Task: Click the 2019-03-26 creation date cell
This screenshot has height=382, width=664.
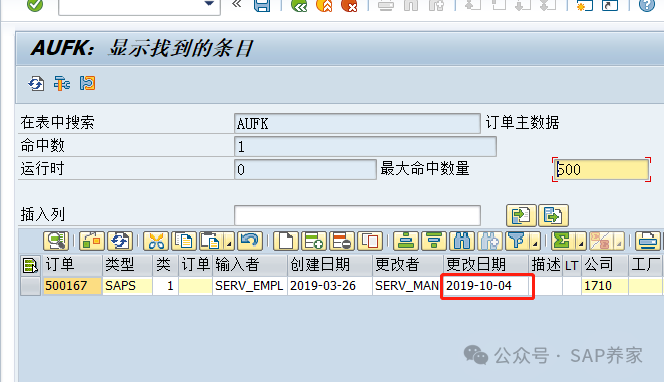Action: click(329, 286)
